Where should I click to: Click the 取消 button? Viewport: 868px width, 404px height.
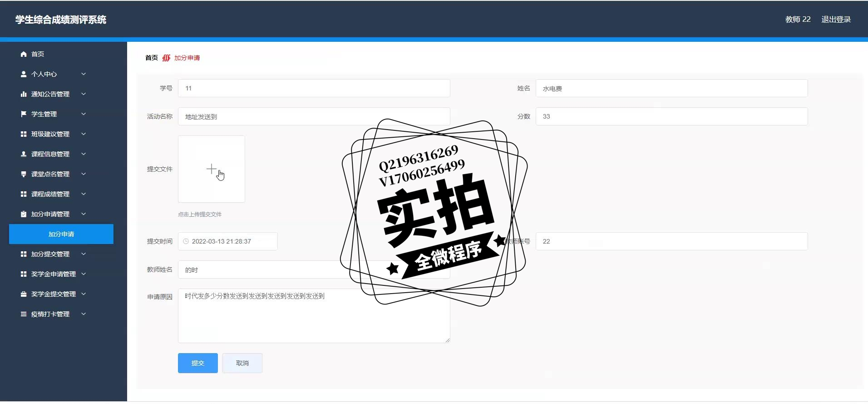click(x=242, y=363)
